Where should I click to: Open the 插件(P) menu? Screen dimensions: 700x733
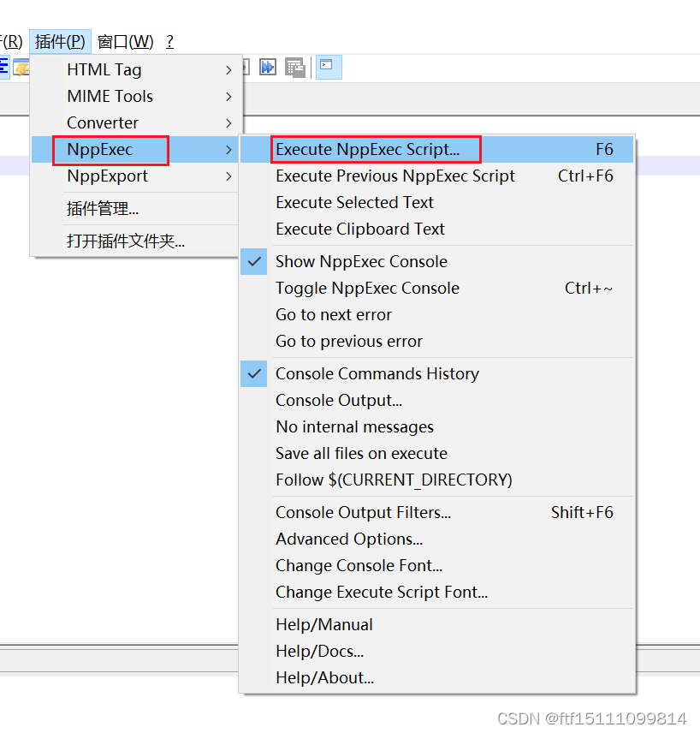pos(60,42)
